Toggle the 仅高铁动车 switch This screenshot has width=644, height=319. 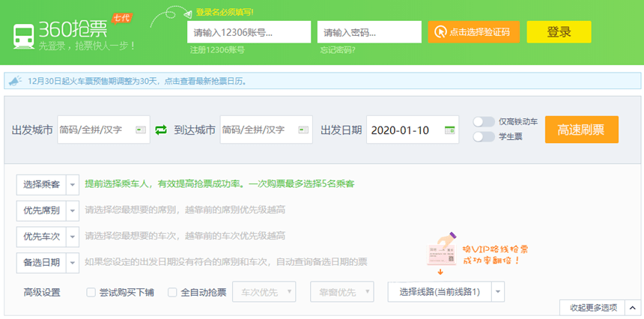pos(484,122)
